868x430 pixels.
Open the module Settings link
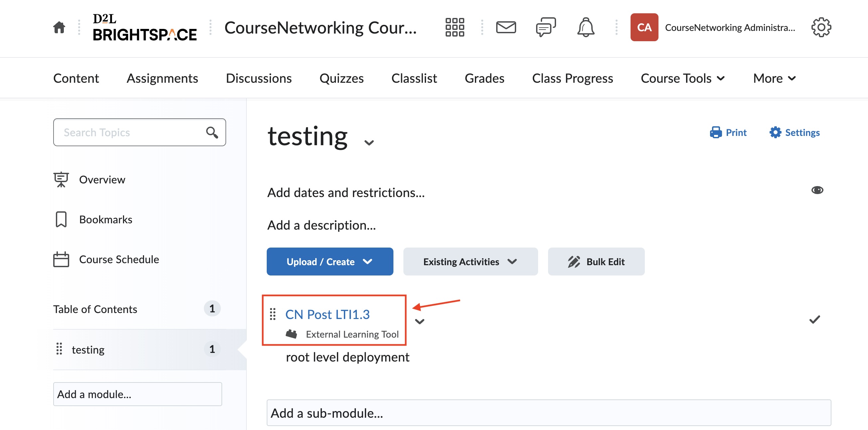click(794, 132)
